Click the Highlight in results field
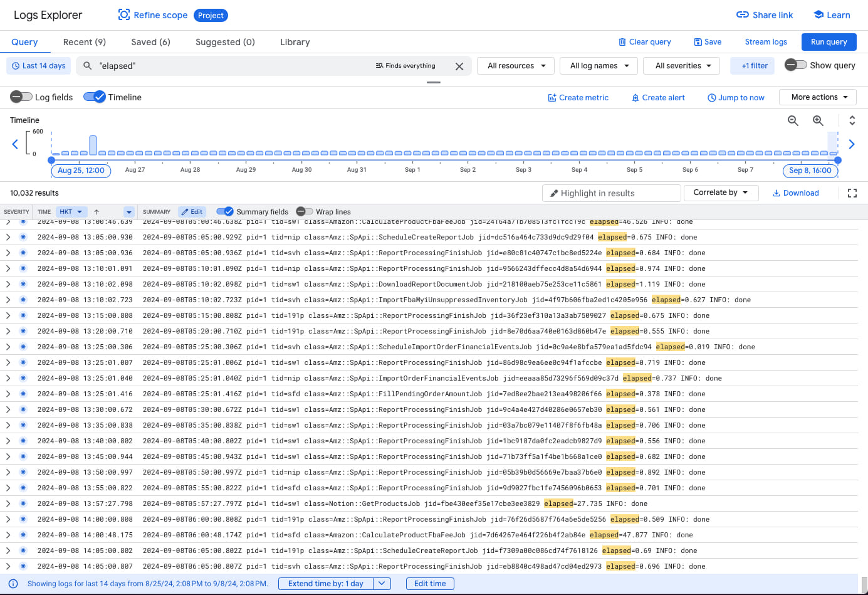Image resolution: width=868 pixels, height=595 pixels. [611, 193]
